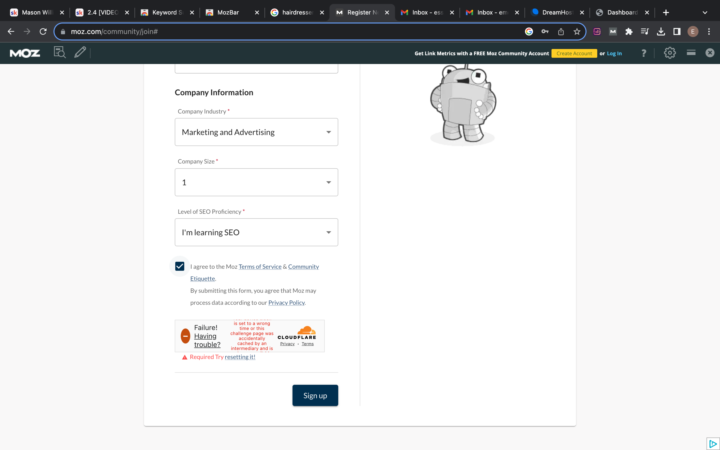Open the Company Size dropdown
This screenshot has height=450, width=720.
pyautogui.click(x=256, y=182)
